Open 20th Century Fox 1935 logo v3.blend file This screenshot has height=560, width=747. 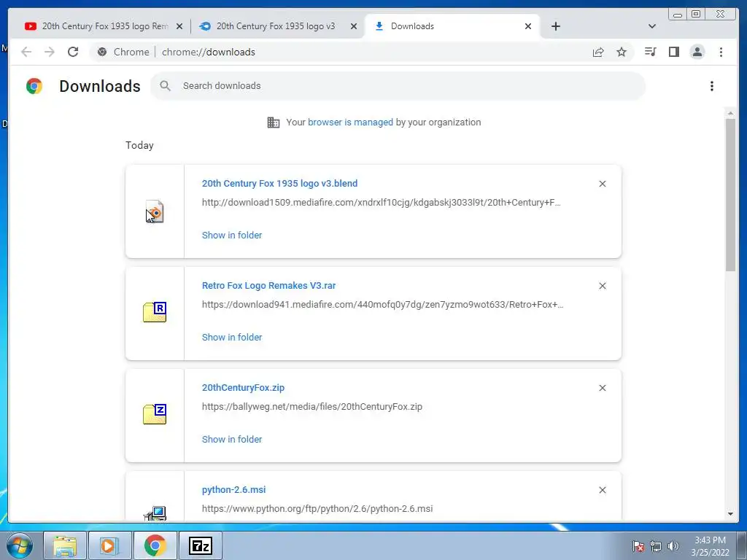tap(279, 183)
